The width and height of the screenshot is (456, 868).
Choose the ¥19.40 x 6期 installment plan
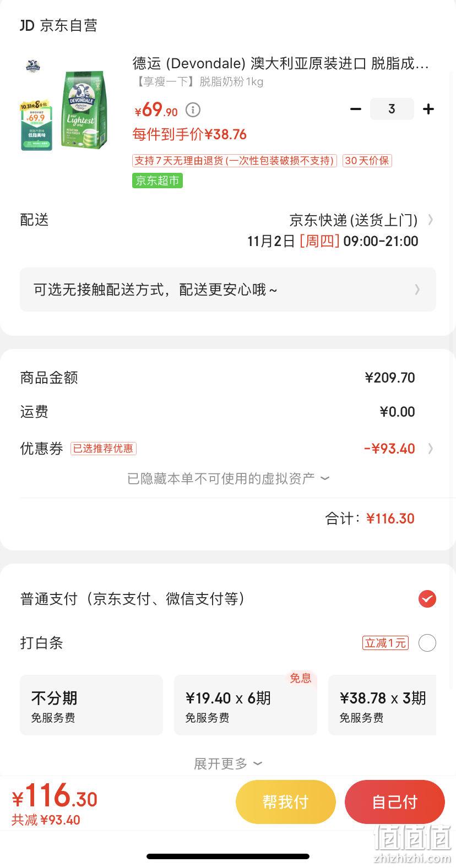tap(246, 705)
